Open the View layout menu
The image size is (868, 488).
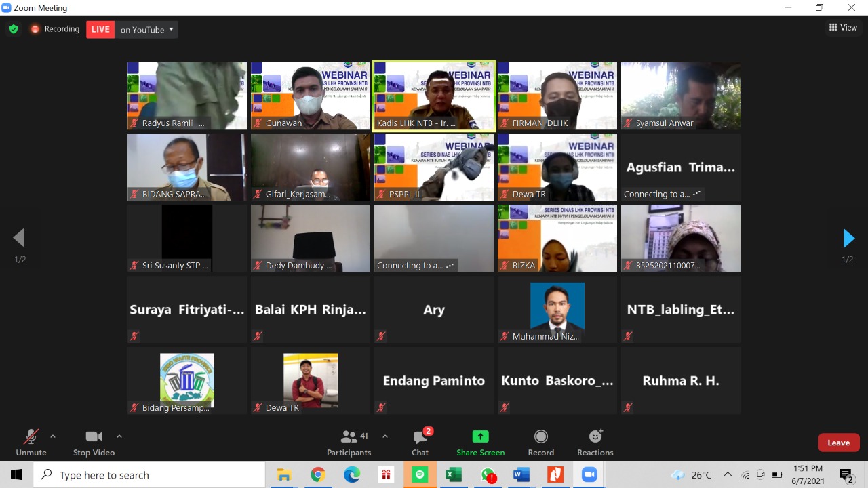point(843,28)
